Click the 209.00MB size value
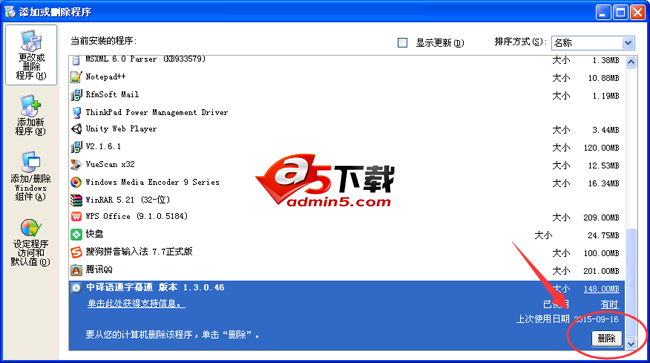This screenshot has height=363, width=650. coord(601,218)
